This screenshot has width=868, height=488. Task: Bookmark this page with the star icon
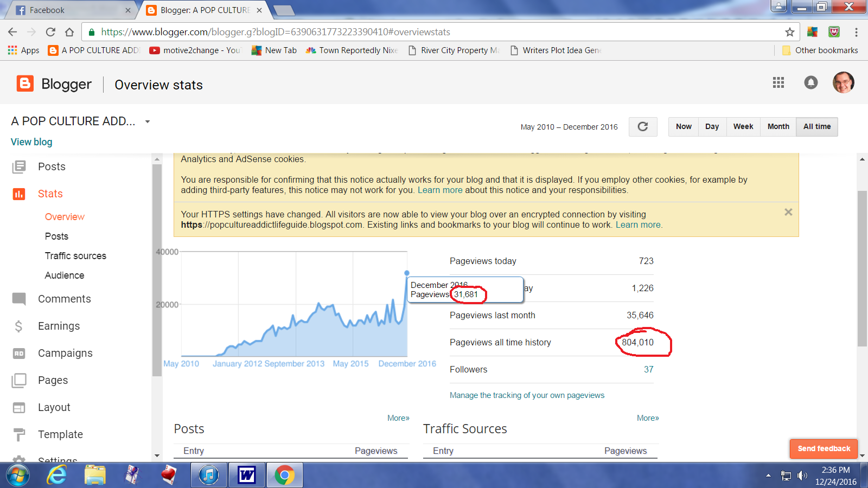coord(790,32)
